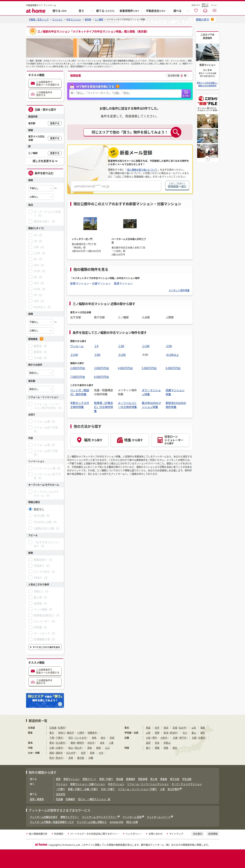Open the favorites heart icon
Image resolution: width=245 pixels, height=868 pixels.
[196, 11]
